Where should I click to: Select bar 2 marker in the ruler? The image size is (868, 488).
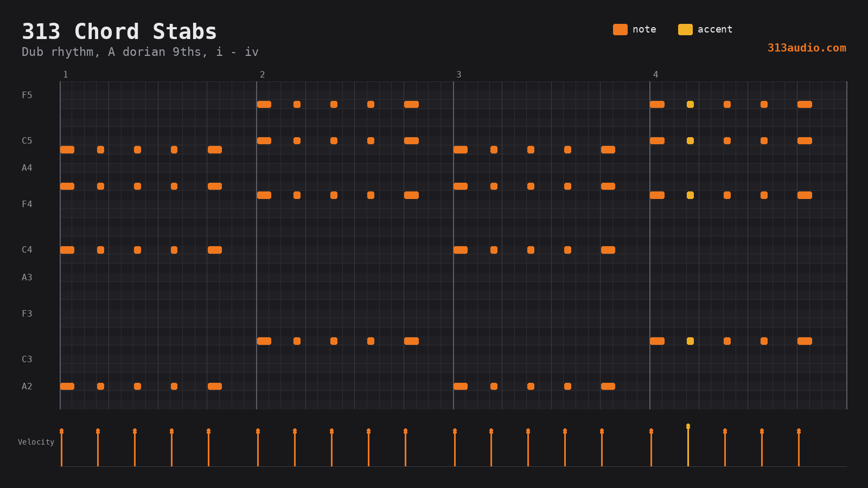click(x=262, y=74)
